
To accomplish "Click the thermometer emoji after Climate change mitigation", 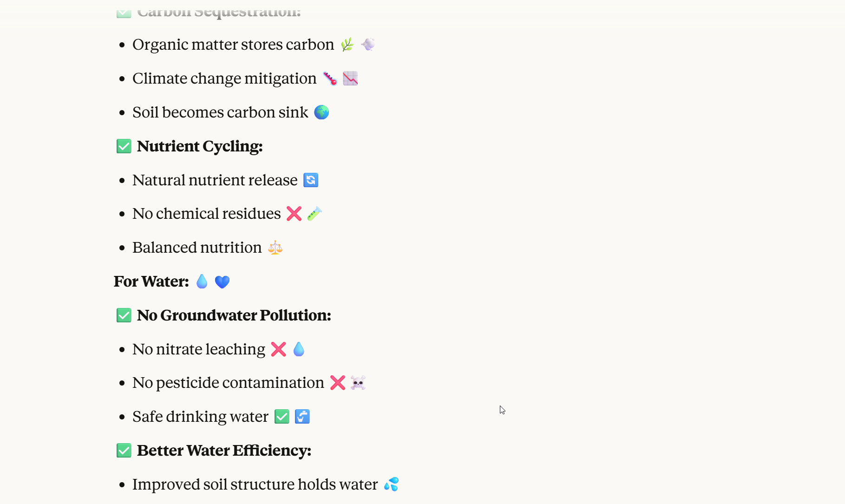I will tap(330, 79).
